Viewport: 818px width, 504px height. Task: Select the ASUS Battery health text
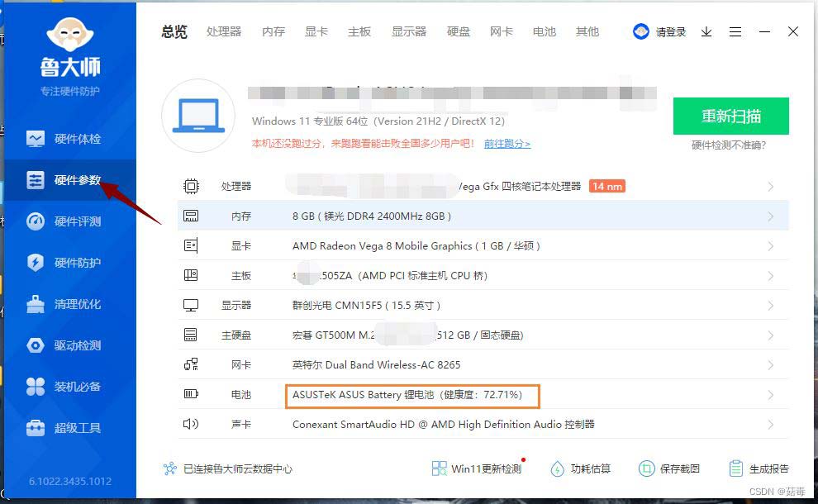[407, 394]
